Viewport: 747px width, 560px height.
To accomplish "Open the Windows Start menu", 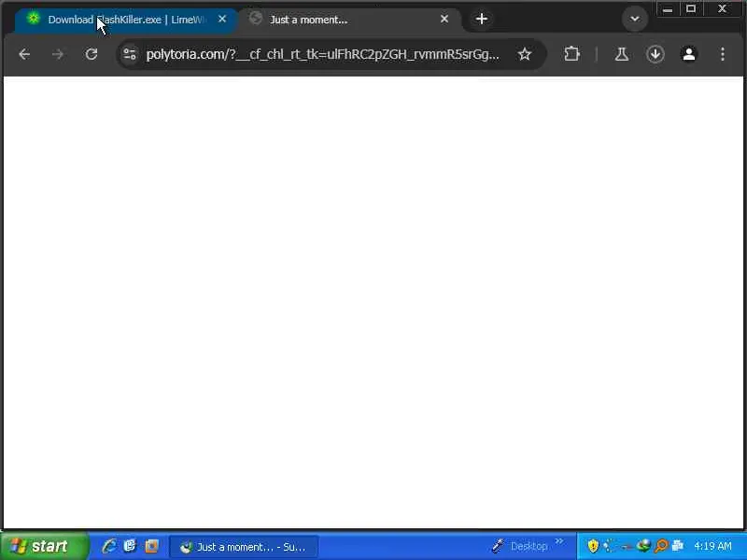I will pos(44,546).
